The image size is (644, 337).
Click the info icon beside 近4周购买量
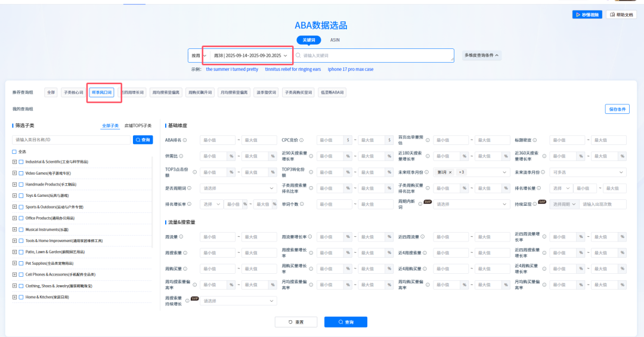click(425, 269)
